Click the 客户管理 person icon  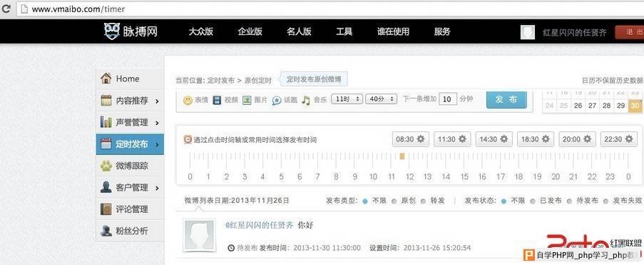click(106, 187)
